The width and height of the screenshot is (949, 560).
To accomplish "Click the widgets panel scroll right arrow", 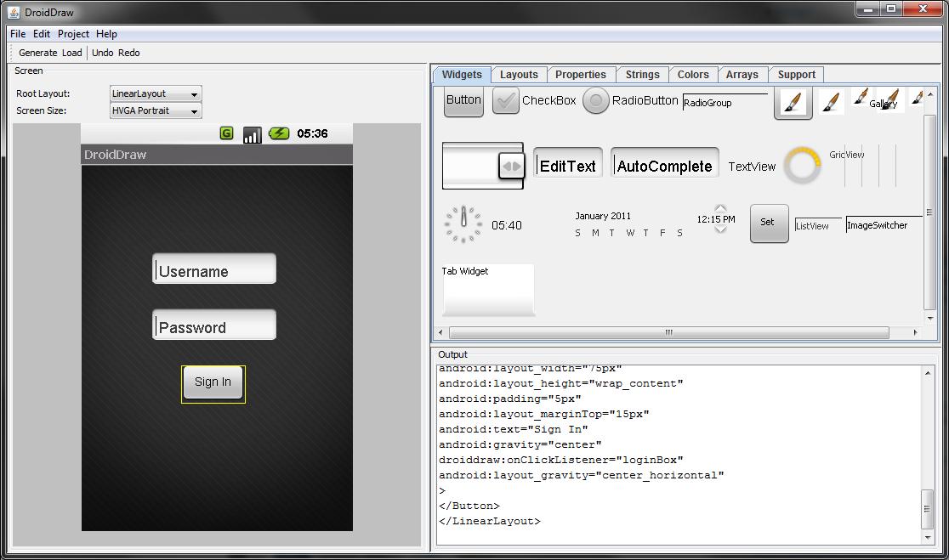I will pos(915,332).
